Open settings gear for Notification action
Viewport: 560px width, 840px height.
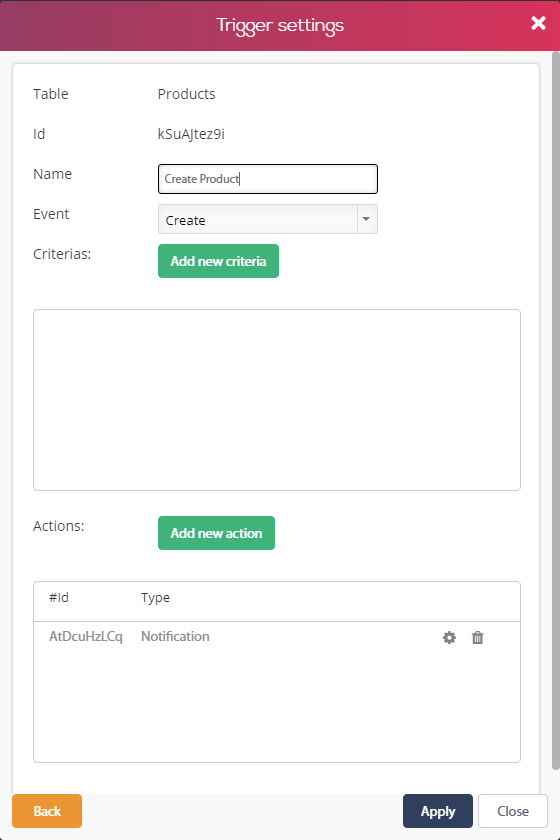coord(449,637)
